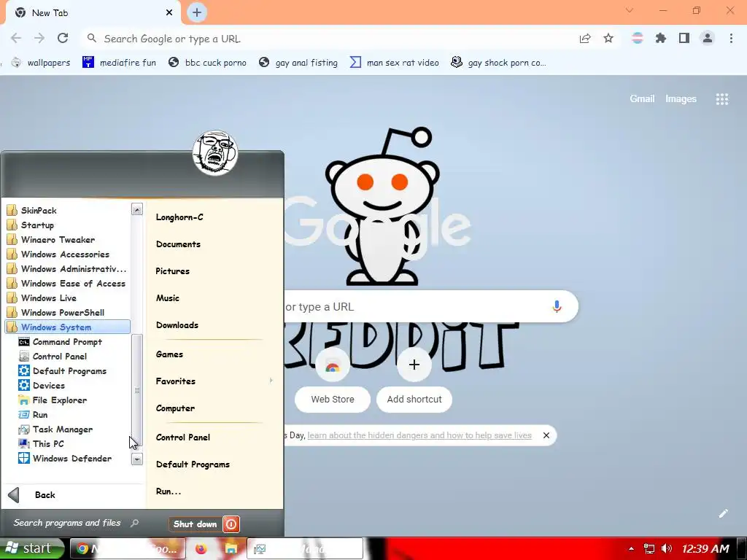The image size is (747, 560).
Task: Add shortcut plus tile
Action: click(414, 381)
